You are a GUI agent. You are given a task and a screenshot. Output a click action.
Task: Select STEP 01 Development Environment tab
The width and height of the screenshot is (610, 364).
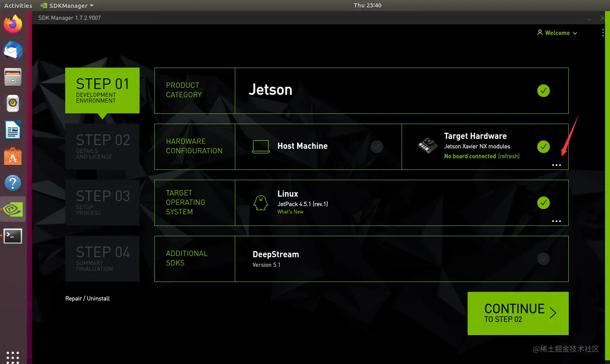[x=102, y=90]
